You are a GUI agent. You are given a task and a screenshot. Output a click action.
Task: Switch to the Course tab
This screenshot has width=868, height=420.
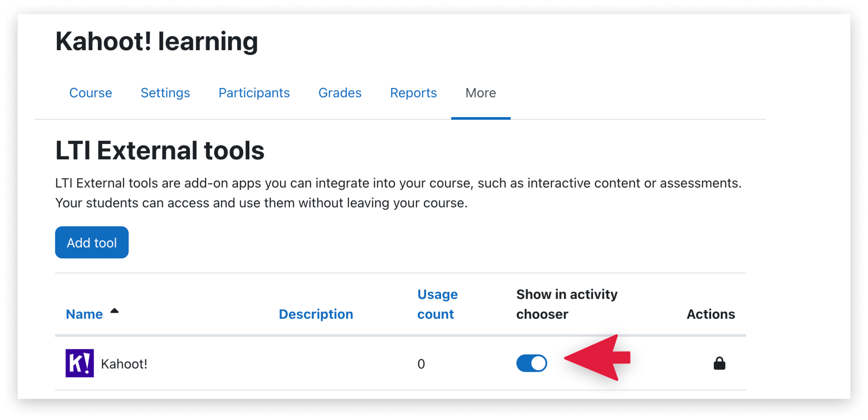91,93
